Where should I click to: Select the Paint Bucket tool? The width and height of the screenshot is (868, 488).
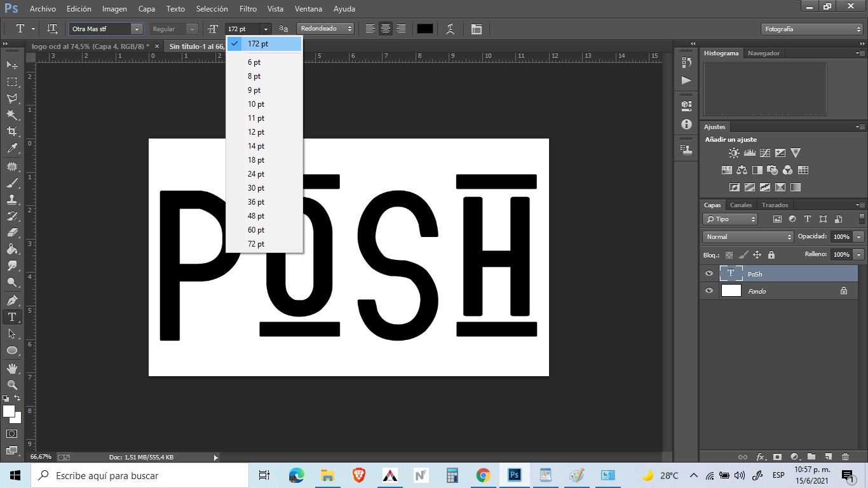(12, 249)
